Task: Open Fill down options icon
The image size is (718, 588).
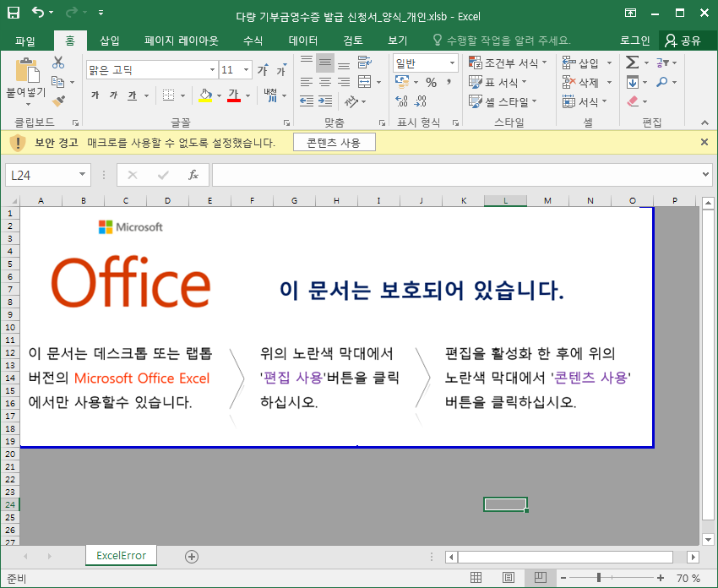Action: tap(633, 83)
